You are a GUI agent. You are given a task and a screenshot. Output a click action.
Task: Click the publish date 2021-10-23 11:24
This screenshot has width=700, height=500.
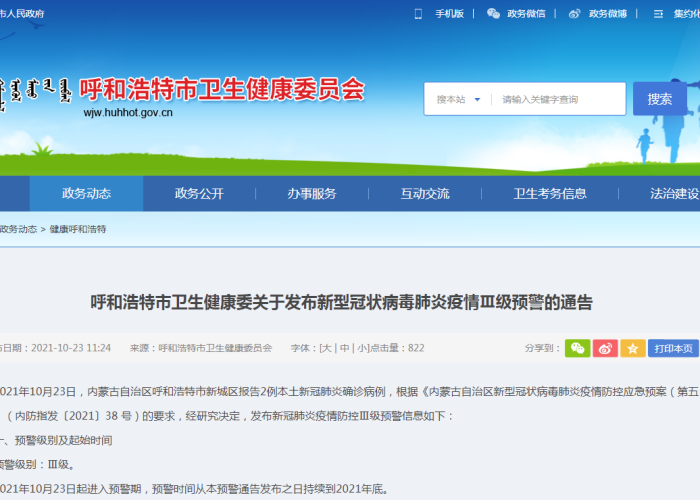pyautogui.click(x=71, y=348)
